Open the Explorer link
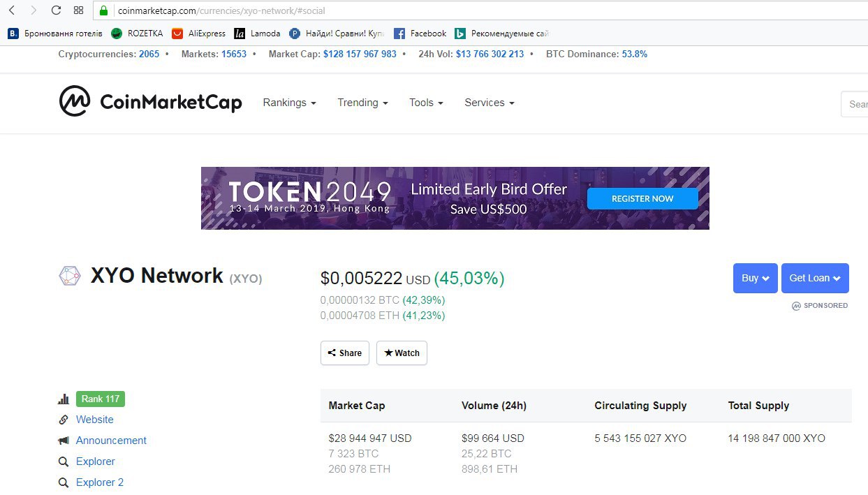 96,461
